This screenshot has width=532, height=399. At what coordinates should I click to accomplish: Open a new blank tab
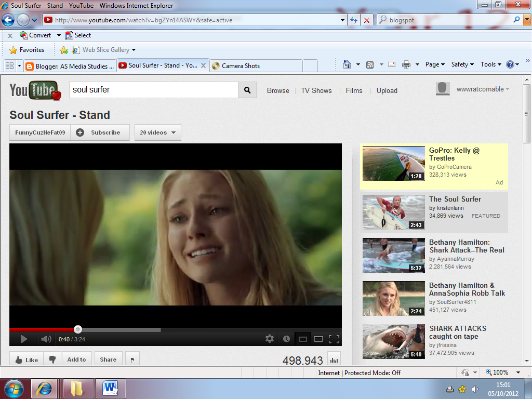pos(310,66)
